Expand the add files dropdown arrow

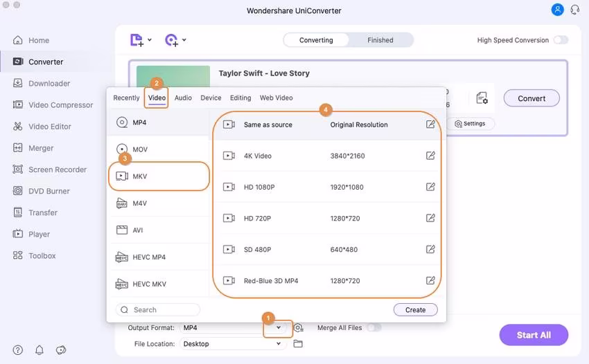150,39
